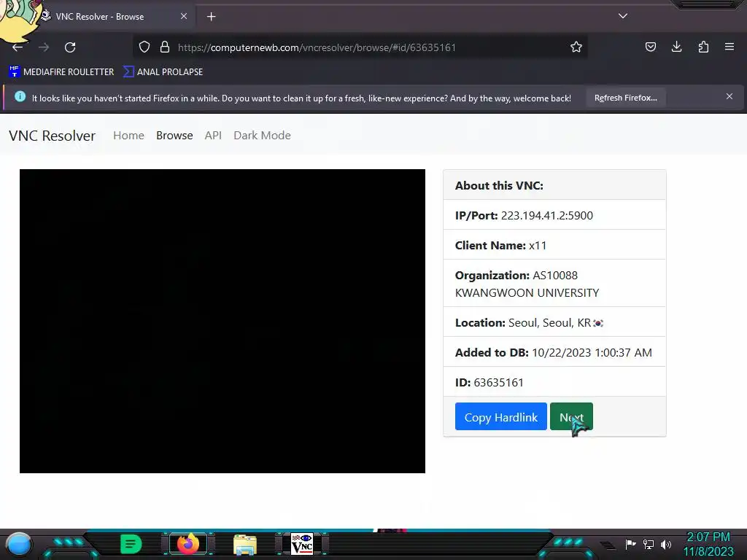Click the ID 63635161 row
The width and height of the screenshot is (747, 560).
coord(554,382)
